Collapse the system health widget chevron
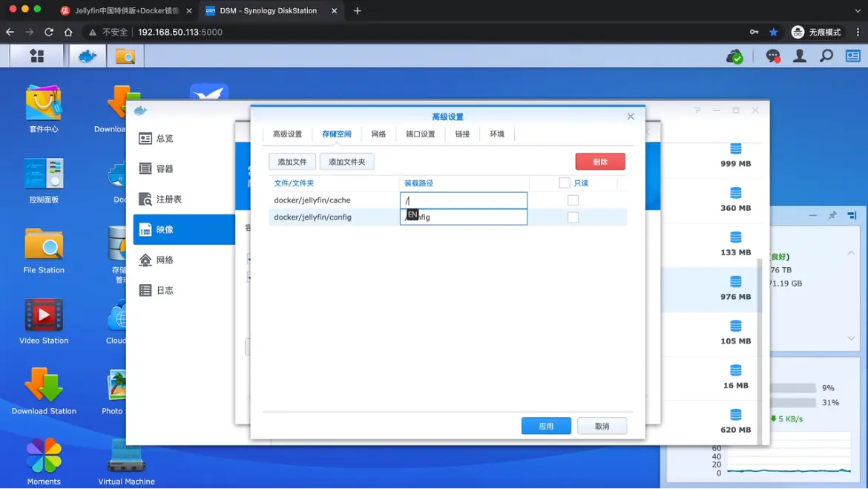Screen dimensions: 868x489 [x=851, y=253]
